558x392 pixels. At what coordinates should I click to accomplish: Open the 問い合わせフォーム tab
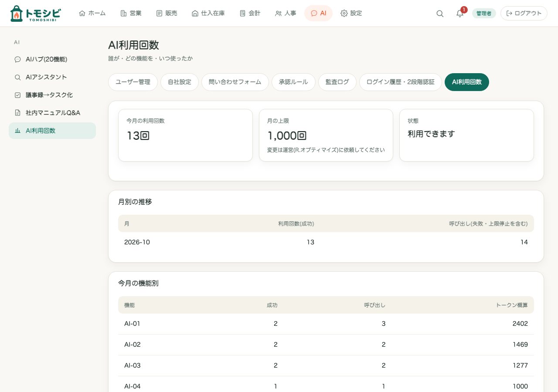tap(235, 82)
